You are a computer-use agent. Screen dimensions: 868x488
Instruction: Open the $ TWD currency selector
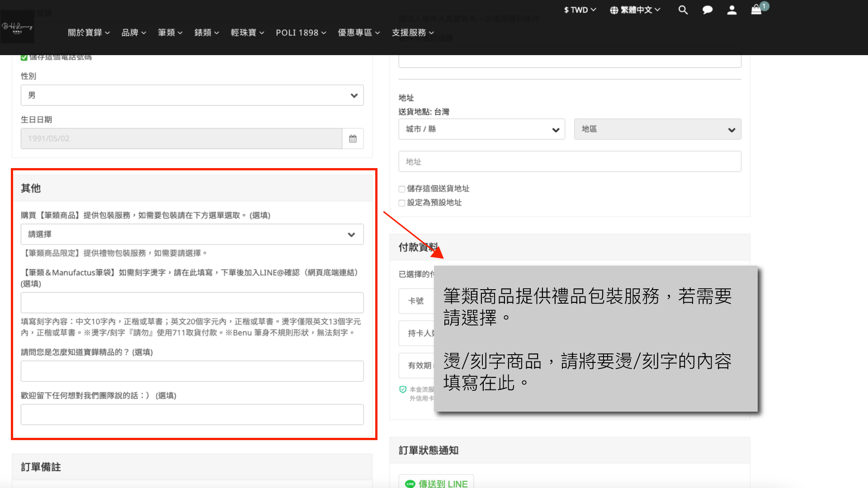click(580, 10)
